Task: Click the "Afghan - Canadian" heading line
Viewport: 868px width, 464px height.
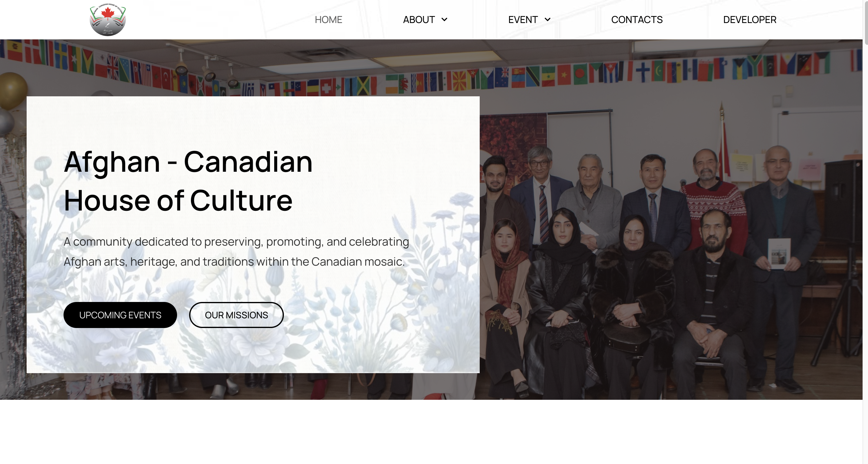Action: (188, 161)
